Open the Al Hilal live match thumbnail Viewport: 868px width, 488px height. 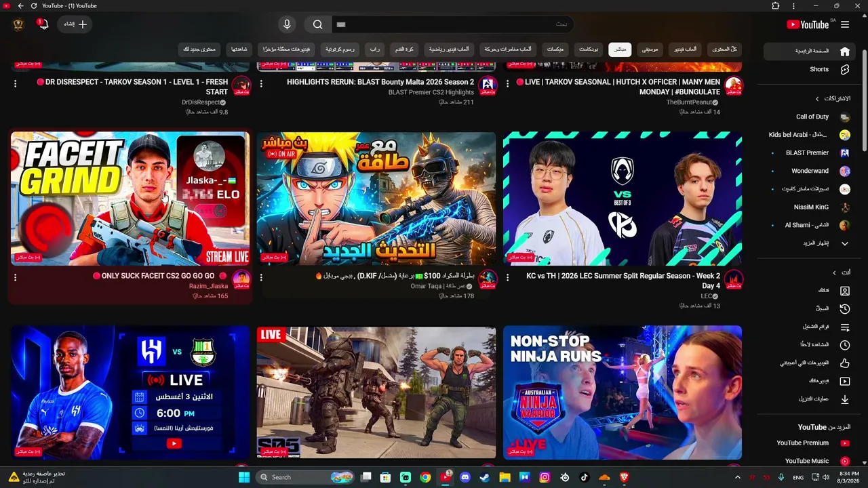point(130,392)
